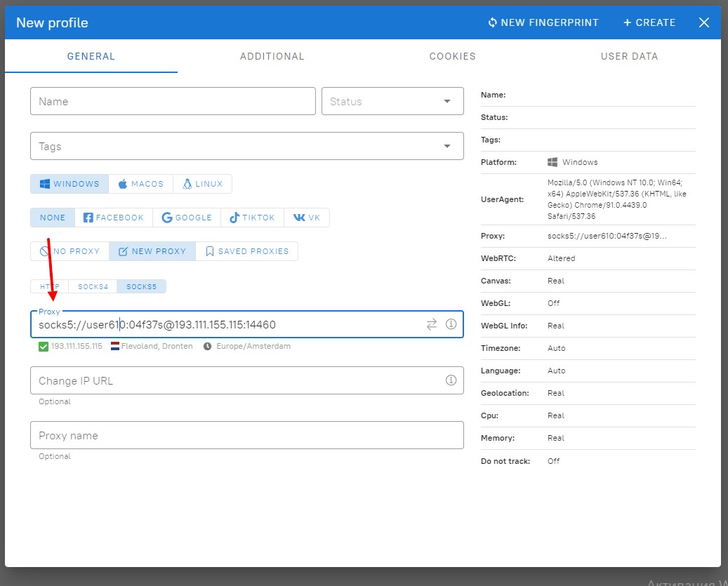Click the Canvas 'Real' value

click(x=556, y=281)
